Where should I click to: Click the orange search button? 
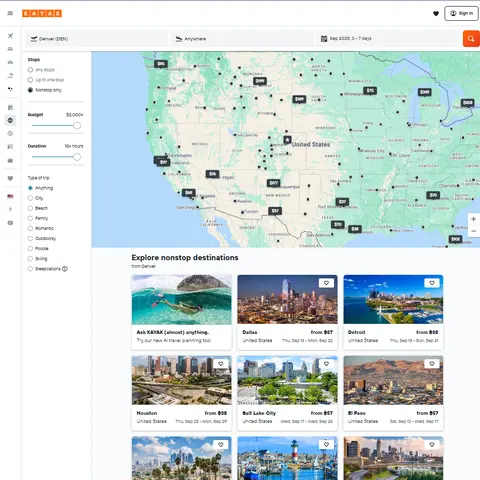pyautogui.click(x=471, y=39)
